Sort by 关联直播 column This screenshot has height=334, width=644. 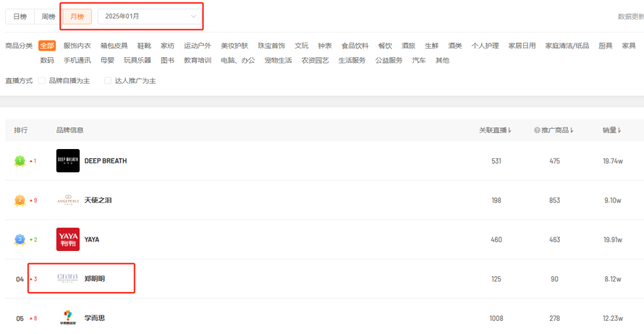tap(496, 130)
